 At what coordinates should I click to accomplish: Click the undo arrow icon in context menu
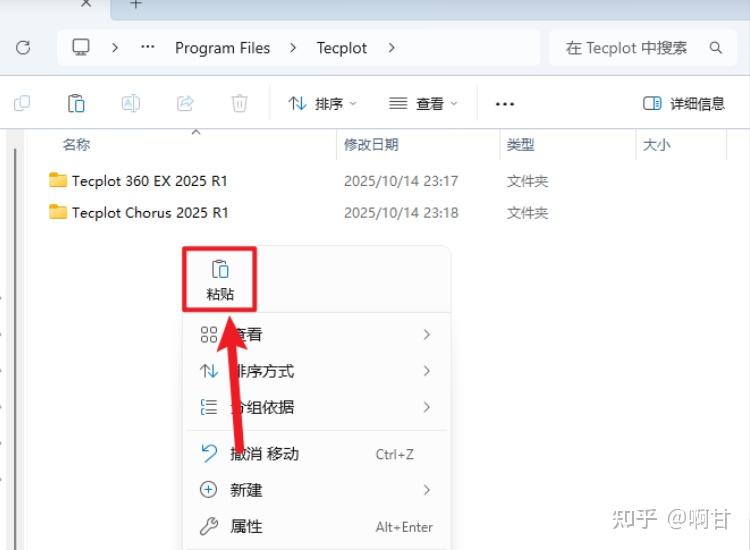point(209,453)
